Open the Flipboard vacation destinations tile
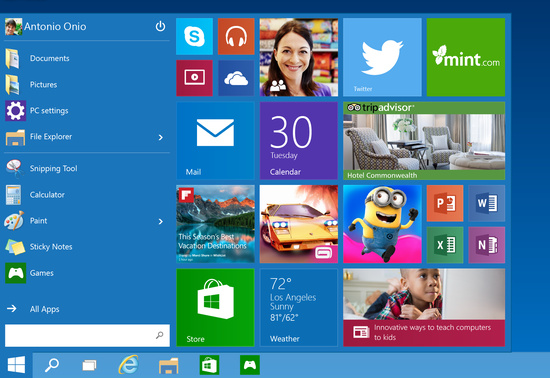 pos(215,224)
